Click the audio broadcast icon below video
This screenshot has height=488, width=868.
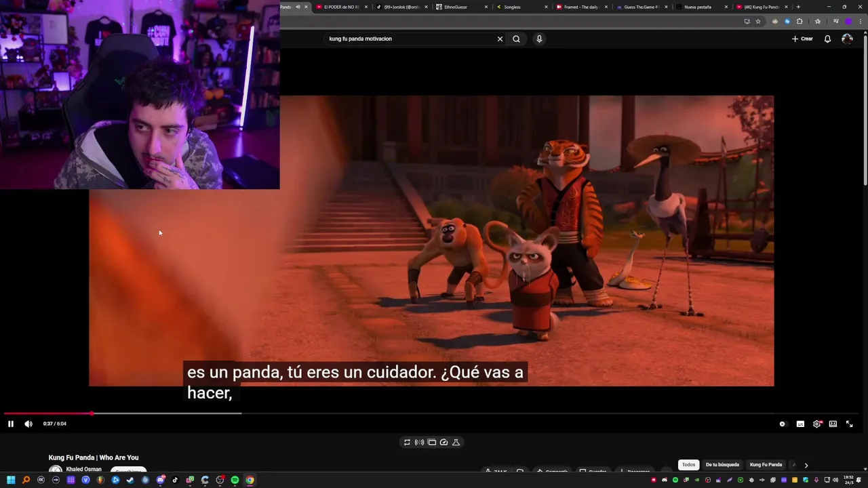(x=419, y=442)
